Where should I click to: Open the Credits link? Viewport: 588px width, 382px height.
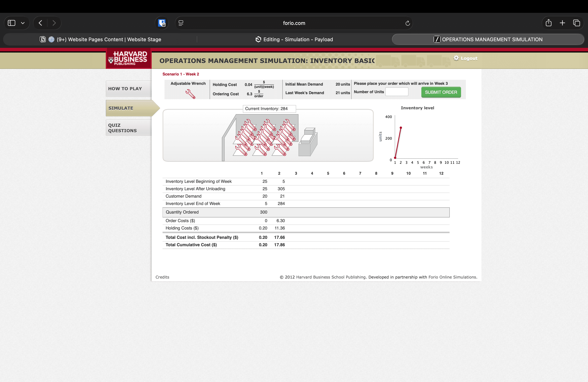tap(162, 277)
